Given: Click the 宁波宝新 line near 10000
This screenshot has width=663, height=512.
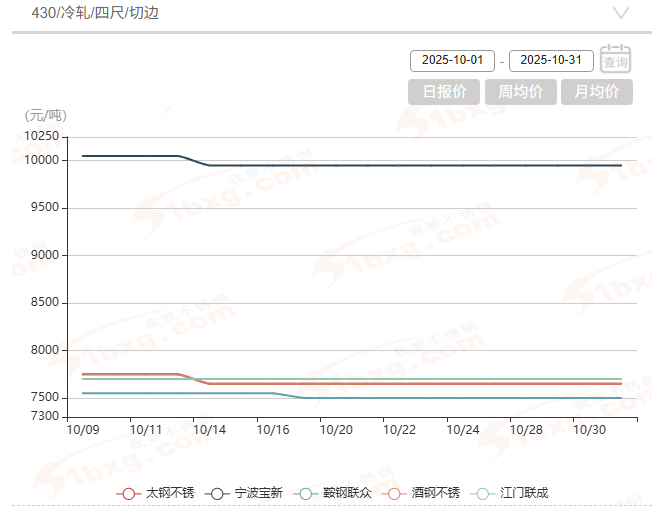Looking at the screenshot, I should coord(400,165).
